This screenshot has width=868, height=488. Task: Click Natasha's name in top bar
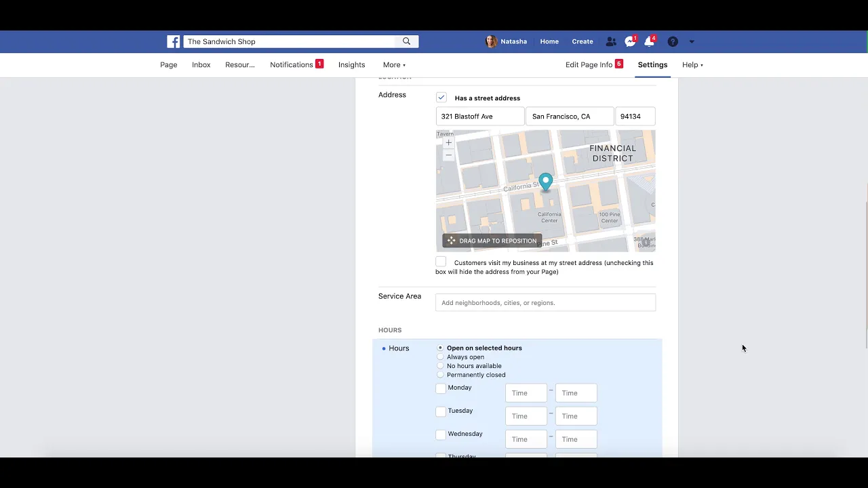(x=513, y=41)
